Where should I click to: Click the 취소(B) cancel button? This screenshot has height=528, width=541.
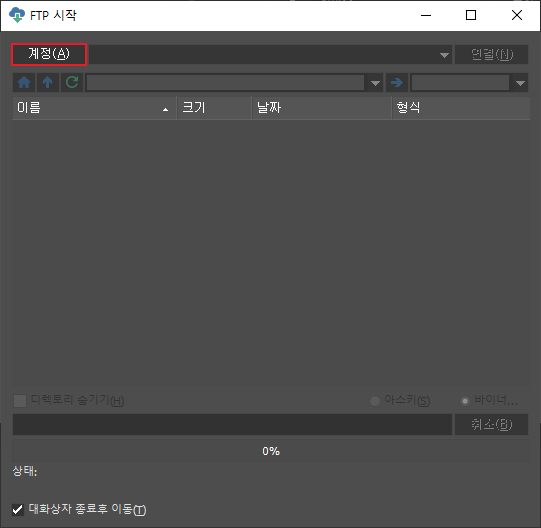(491, 424)
